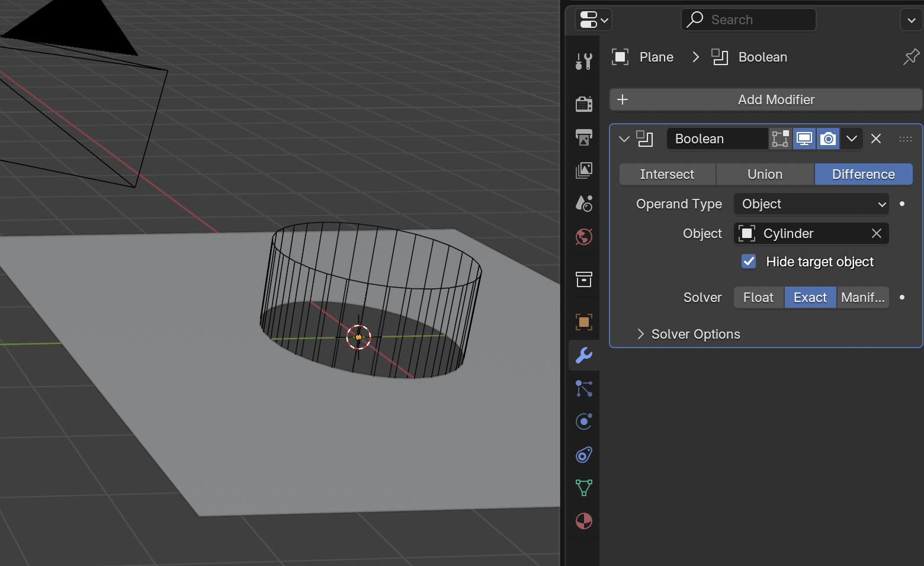Open the Render properties tab
The height and width of the screenshot is (566, 924).
[583, 104]
